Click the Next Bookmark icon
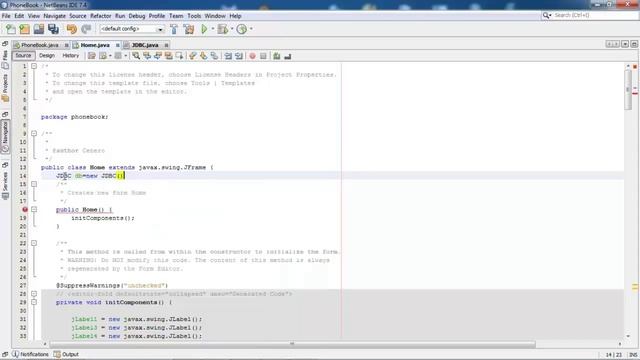 203,56
